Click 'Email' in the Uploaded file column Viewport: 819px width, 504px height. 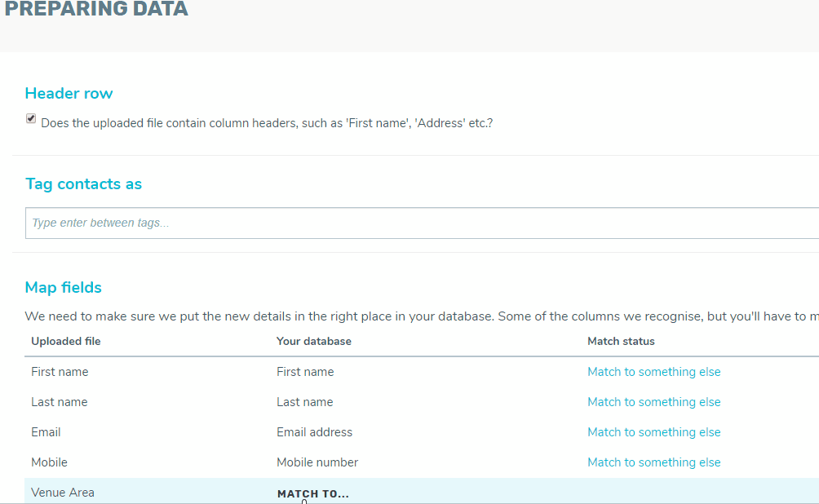(x=46, y=432)
